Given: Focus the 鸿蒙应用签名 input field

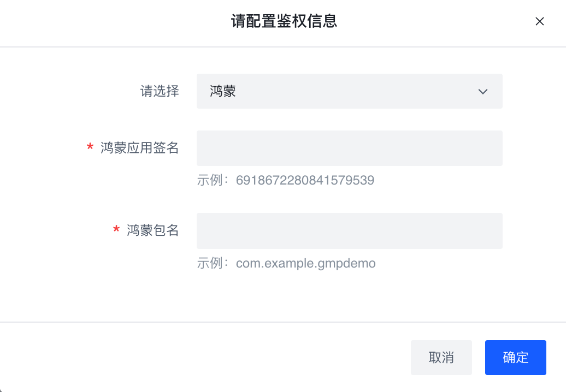Looking at the screenshot, I should pos(349,148).
